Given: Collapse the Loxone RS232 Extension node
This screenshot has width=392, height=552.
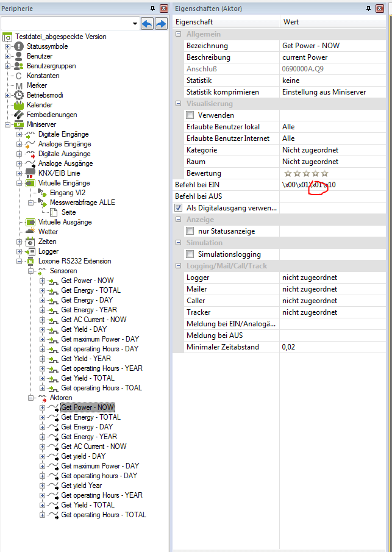Looking at the screenshot, I should [x=19, y=261].
